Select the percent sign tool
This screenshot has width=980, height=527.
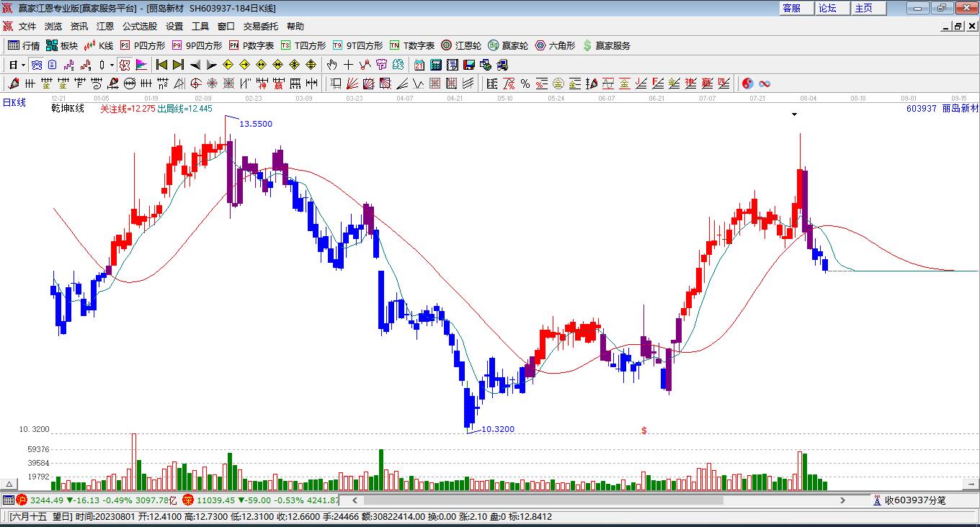click(525, 84)
